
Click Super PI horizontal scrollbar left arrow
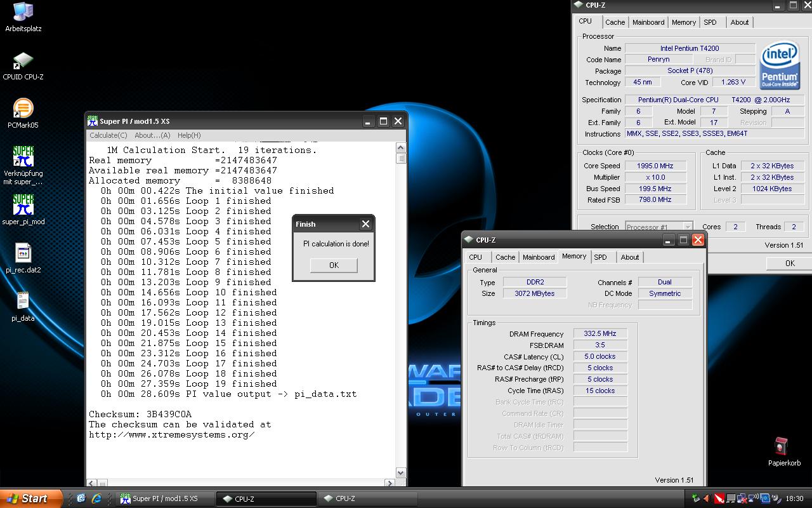pyautogui.click(x=91, y=483)
